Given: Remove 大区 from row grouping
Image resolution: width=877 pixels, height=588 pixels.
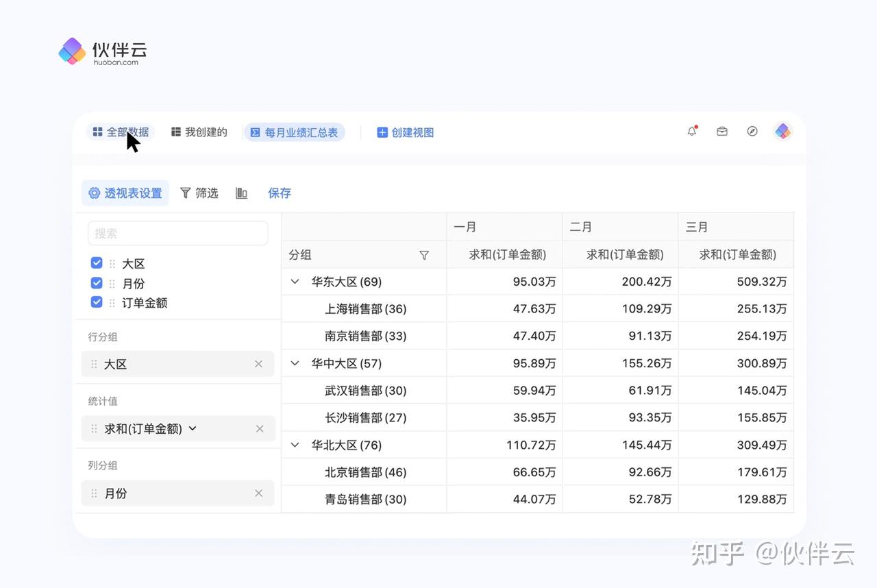Looking at the screenshot, I should coord(258,364).
